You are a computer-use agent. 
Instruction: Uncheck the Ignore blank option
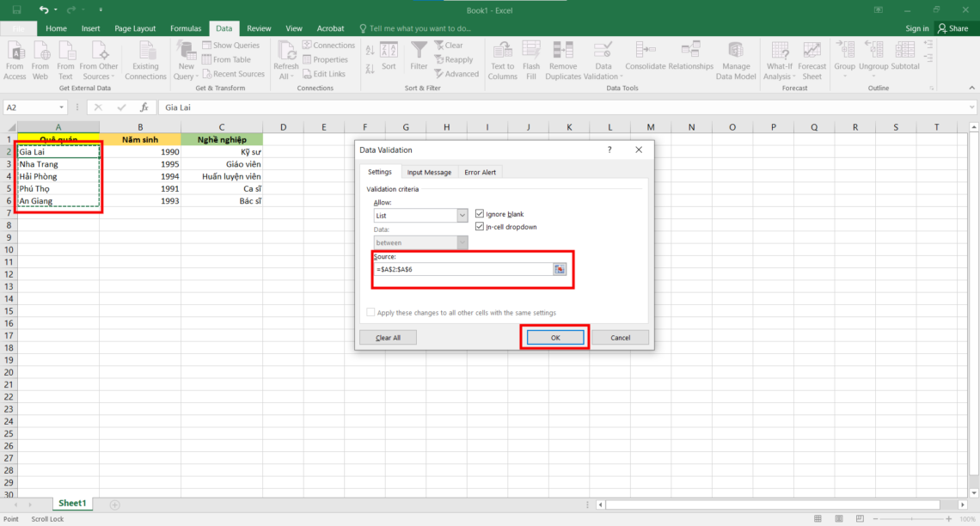pyautogui.click(x=479, y=214)
